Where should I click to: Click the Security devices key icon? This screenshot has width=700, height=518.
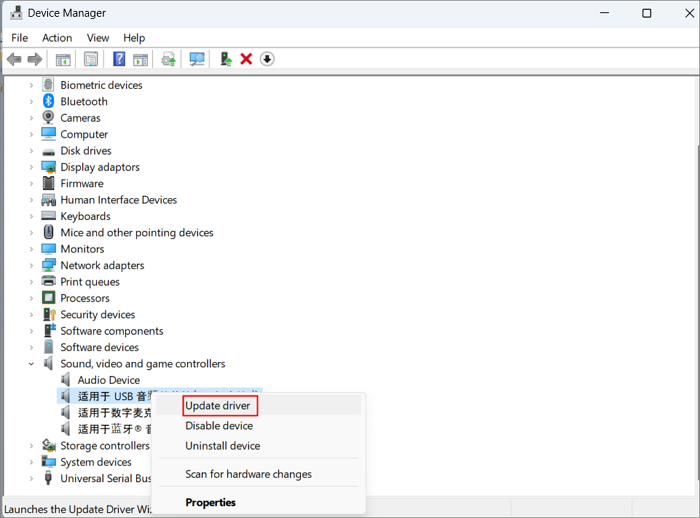tap(49, 314)
